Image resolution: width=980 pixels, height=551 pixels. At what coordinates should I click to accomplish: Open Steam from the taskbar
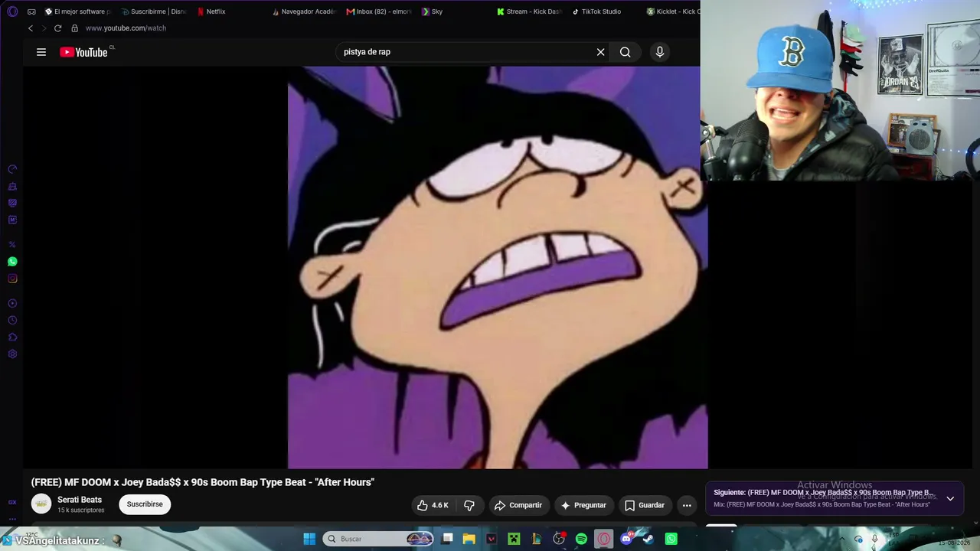click(x=648, y=539)
